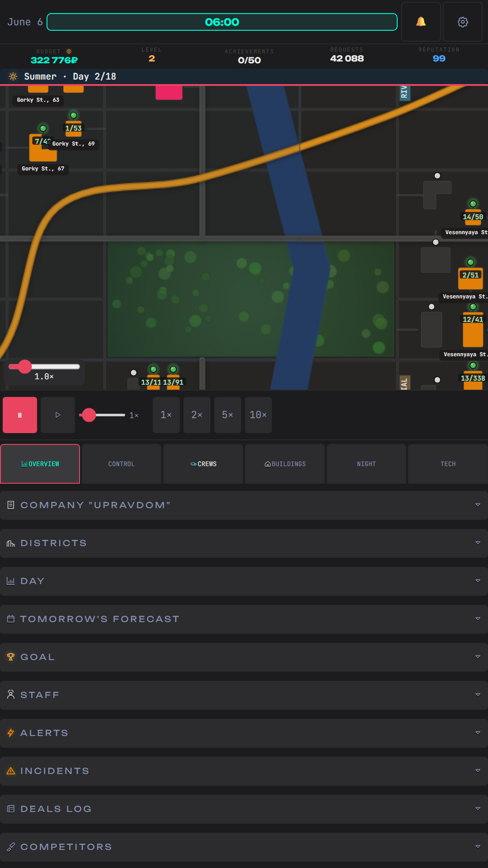The width and height of the screenshot is (488, 868).
Task: Click green marker above 12/41 building
Action: (473, 307)
